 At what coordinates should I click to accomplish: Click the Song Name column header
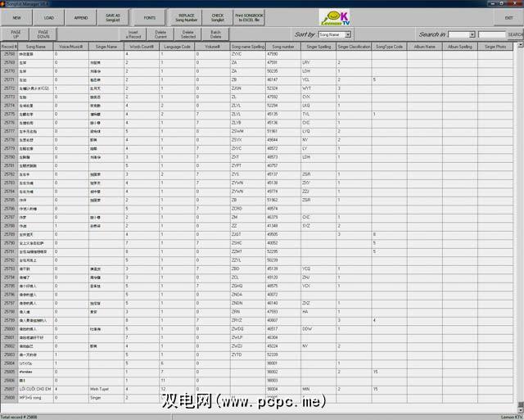pyautogui.click(x=36, y=47)
